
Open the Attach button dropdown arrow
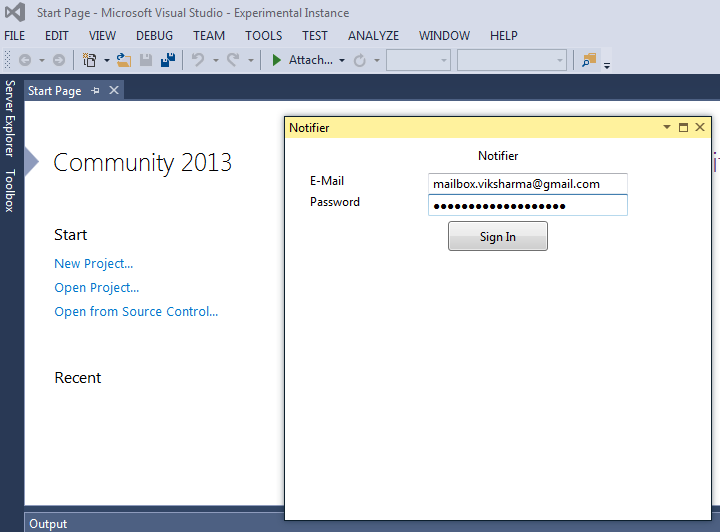click(x=342, y=61)
